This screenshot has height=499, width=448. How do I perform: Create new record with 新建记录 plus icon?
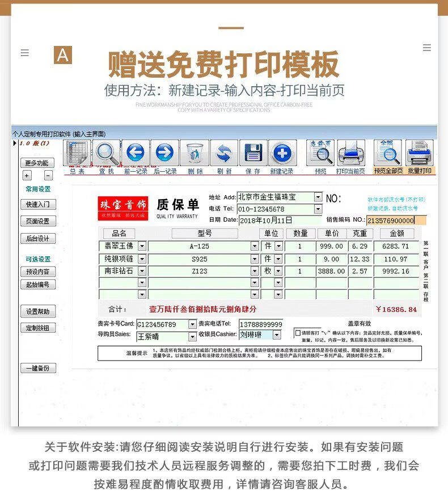pos(282,153)
